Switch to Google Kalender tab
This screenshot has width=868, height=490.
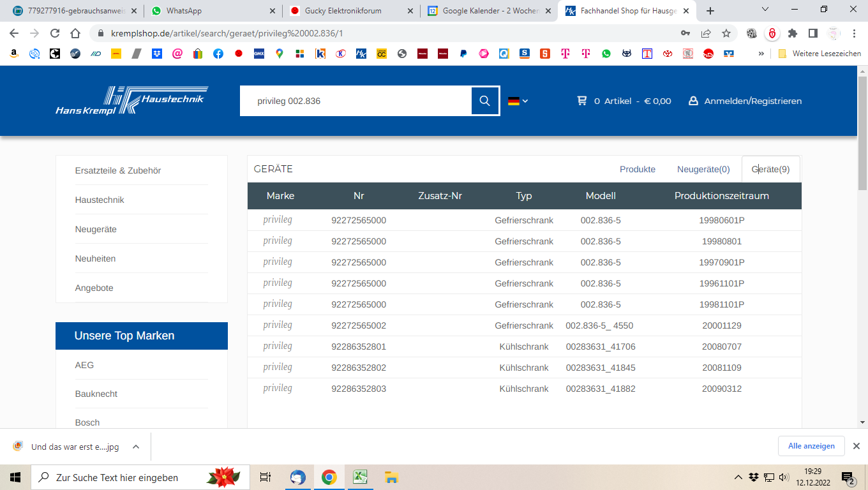pos(490,11)
